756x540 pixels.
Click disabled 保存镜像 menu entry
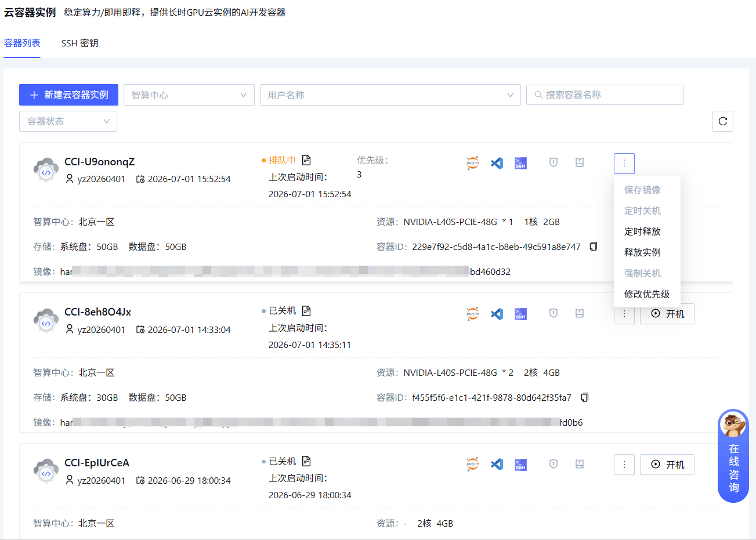[647, 190]
